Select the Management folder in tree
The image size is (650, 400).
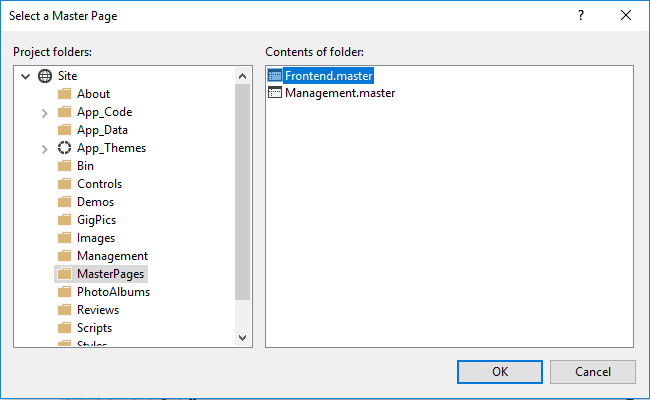pos(112,256)
